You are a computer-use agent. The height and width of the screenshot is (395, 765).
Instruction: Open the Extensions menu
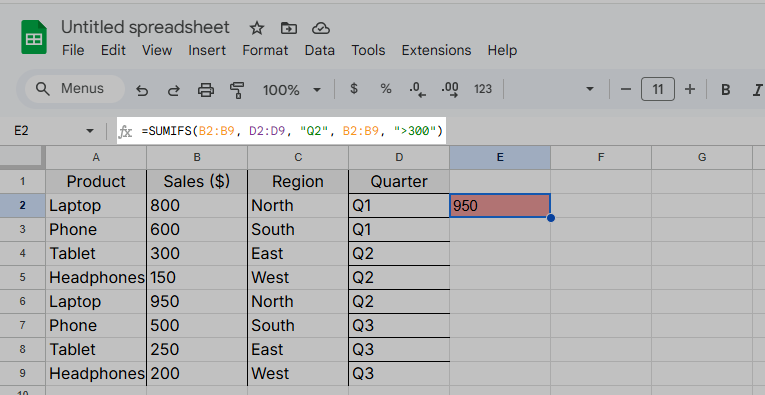pos(436,50)
